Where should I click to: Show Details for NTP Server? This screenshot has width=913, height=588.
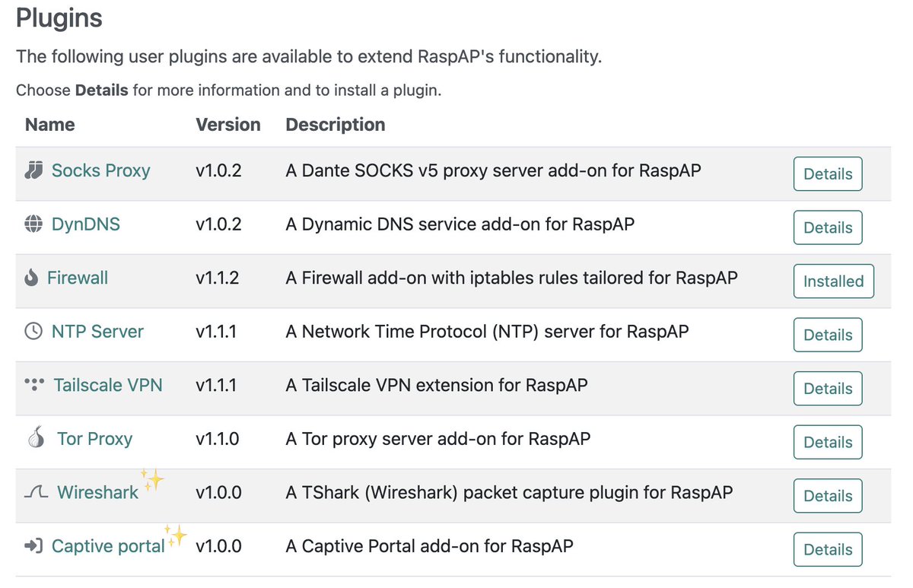click(x=828, y=335)
